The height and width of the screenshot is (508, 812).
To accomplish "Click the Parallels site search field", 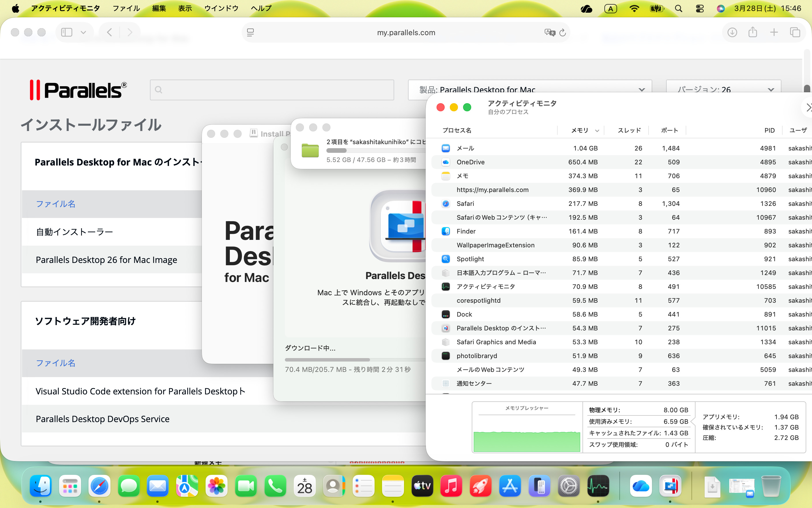I will pos(272,90).
